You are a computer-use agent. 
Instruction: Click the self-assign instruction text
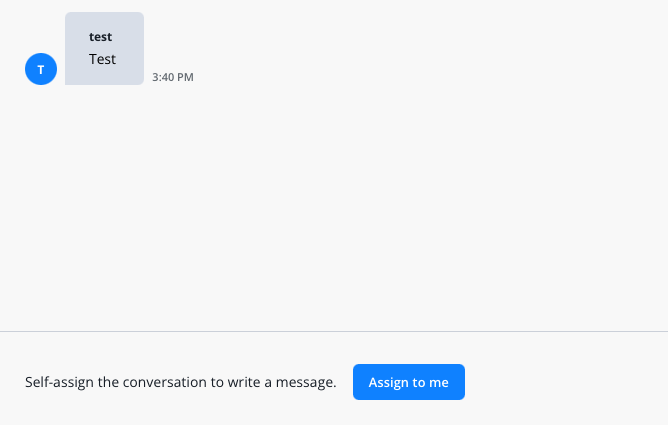[180, 382]
